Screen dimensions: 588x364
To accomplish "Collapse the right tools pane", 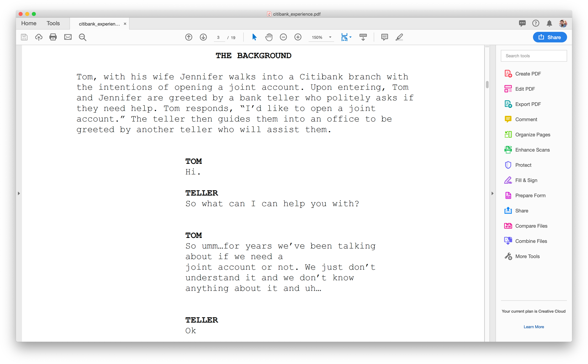I will 492,193.
